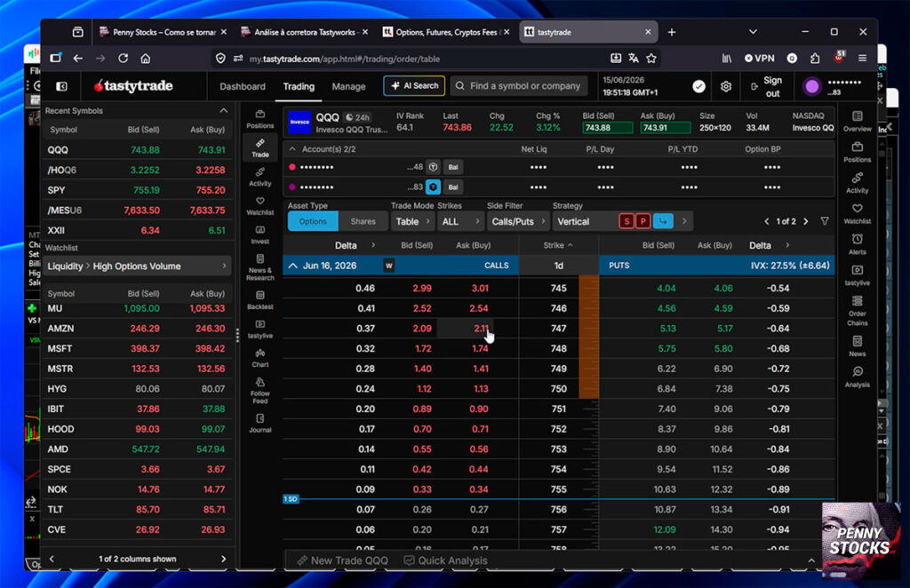This screenshot has height=588, width=910.
Task: Toggle the red P strategy button
Action: pyautogui.click(x=643, y=221)
